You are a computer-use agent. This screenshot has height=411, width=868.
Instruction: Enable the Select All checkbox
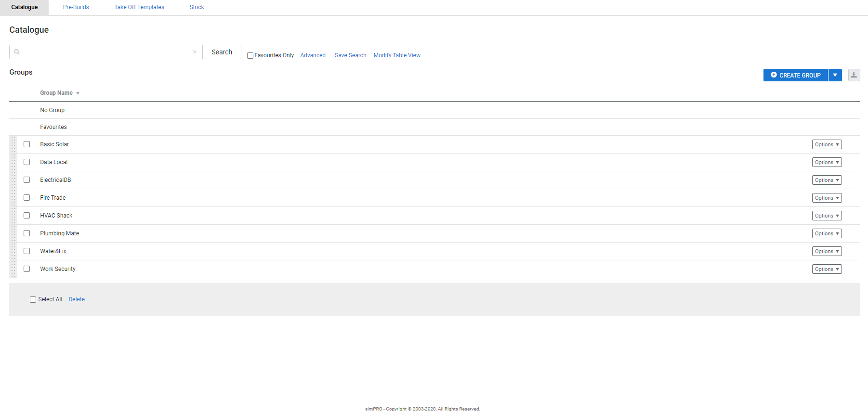point(33,299)
